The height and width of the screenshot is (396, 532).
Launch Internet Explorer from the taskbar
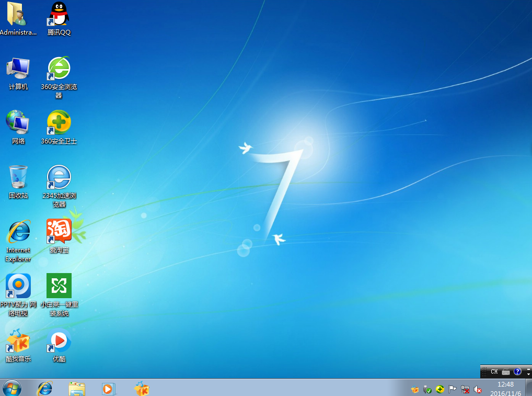pos(45,388)
